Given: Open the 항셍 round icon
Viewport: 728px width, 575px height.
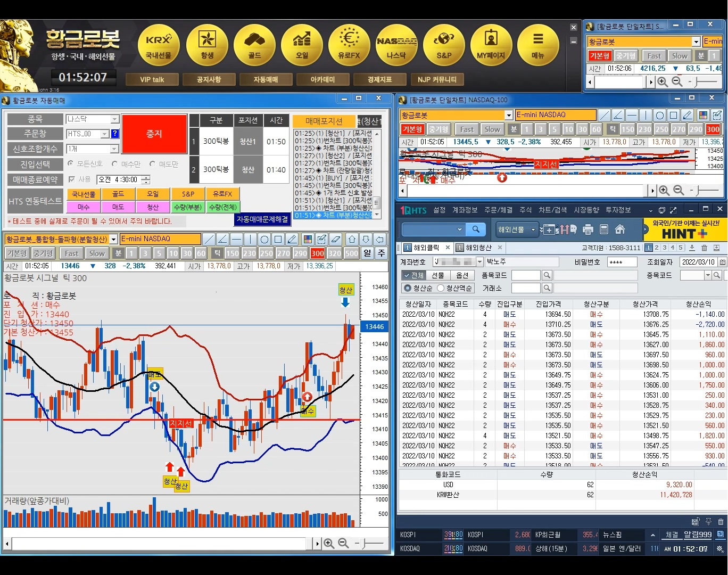Looking at the screenshot, I should pos(207,45).
